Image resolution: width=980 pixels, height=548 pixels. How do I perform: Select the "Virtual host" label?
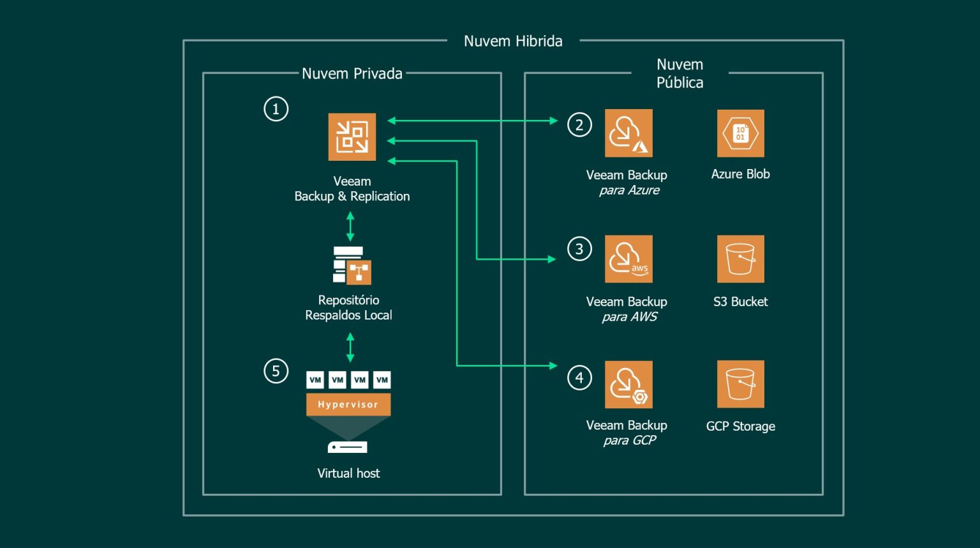coord(348,473)
